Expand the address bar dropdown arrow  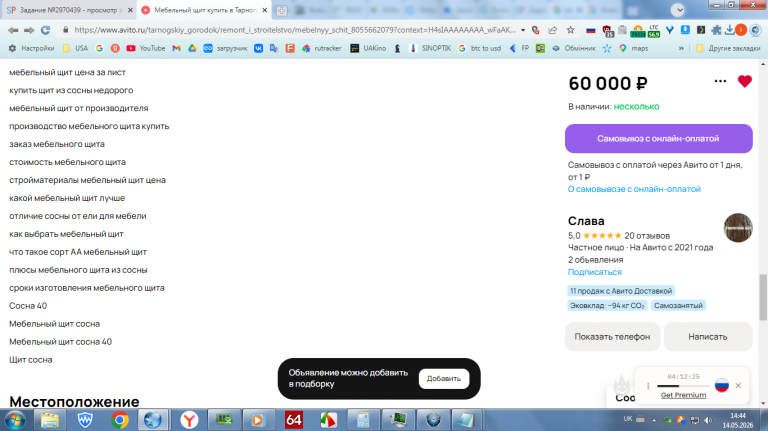[523, 30]
